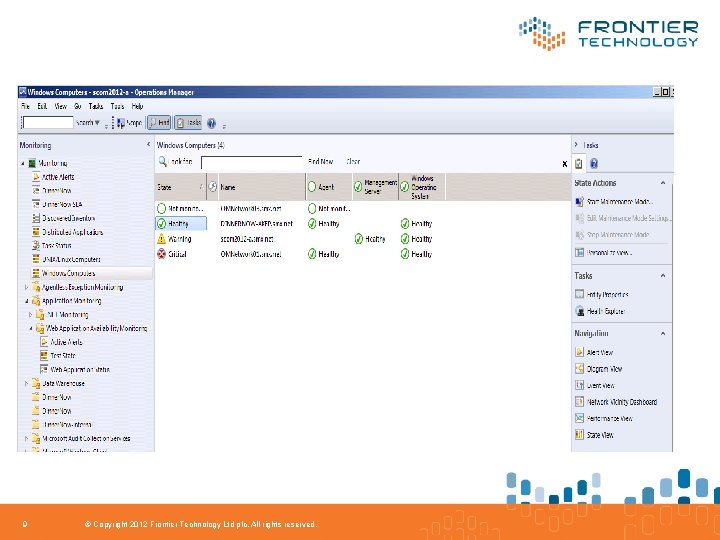The height and width of the screenshot is (540, 720).
Task: Open Start Maintenance Mode action
Action: 613,202
